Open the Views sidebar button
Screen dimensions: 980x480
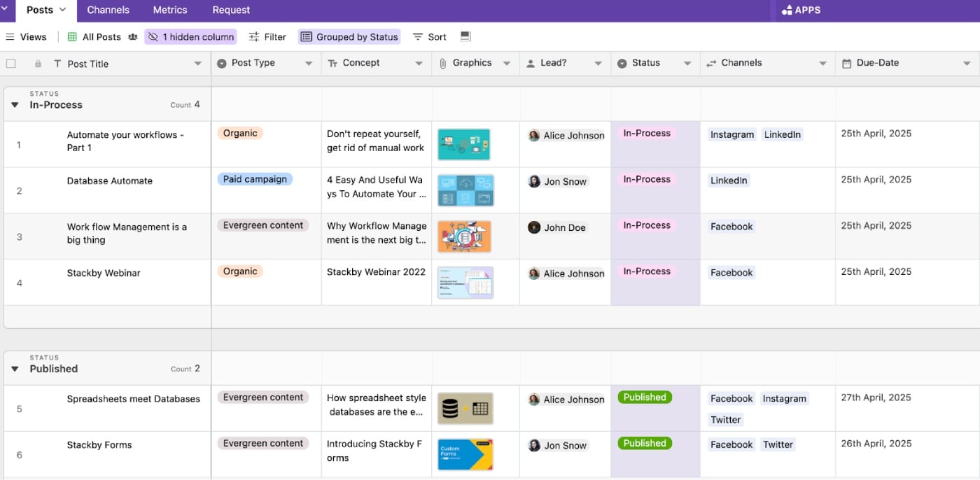coord(26,37)
